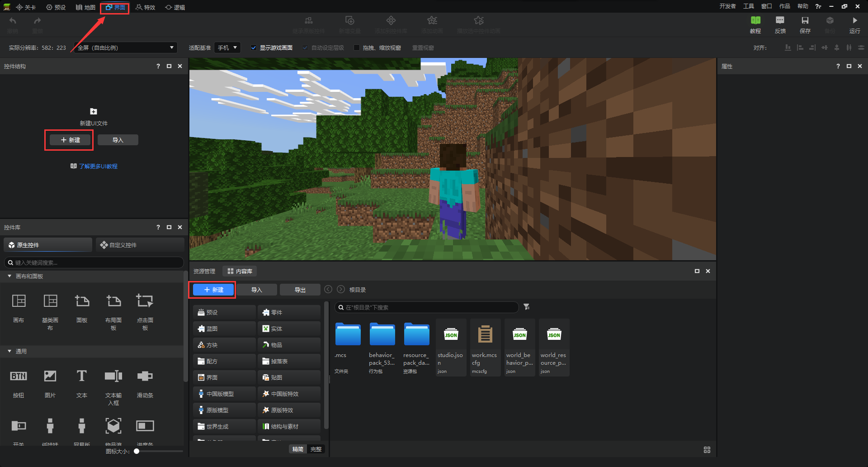The image size is (868, 467).
Task: Select the 面板 panel control icon
Action: click(82, 300)
